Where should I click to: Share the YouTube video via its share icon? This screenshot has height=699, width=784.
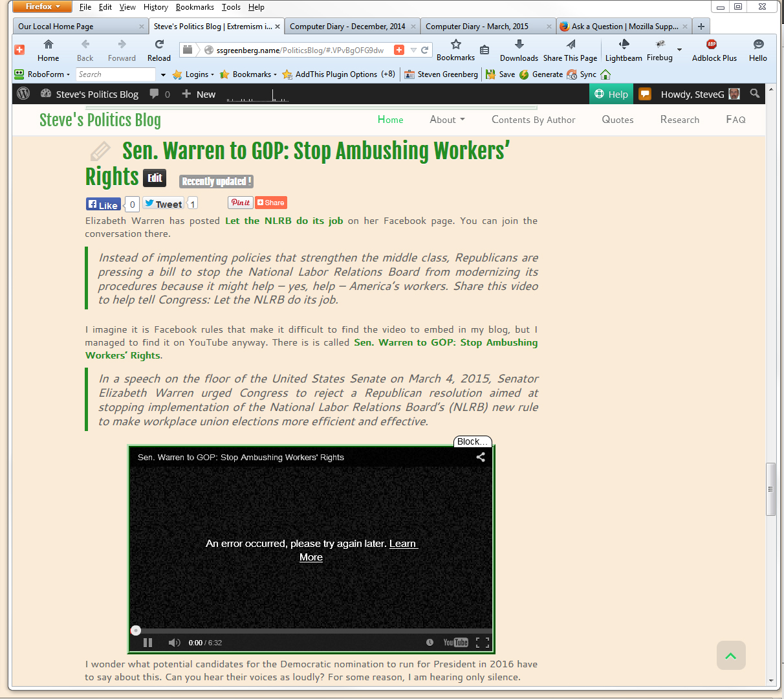480,457
